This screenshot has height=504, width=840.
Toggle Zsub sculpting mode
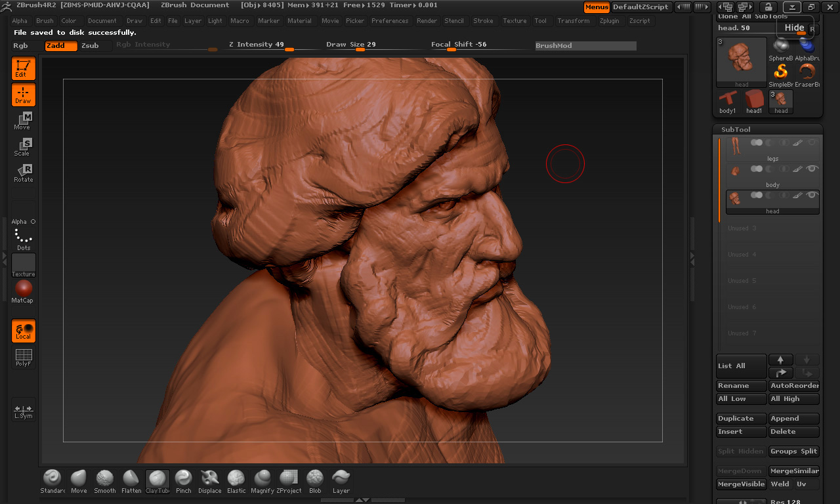[x=90, y=46]
